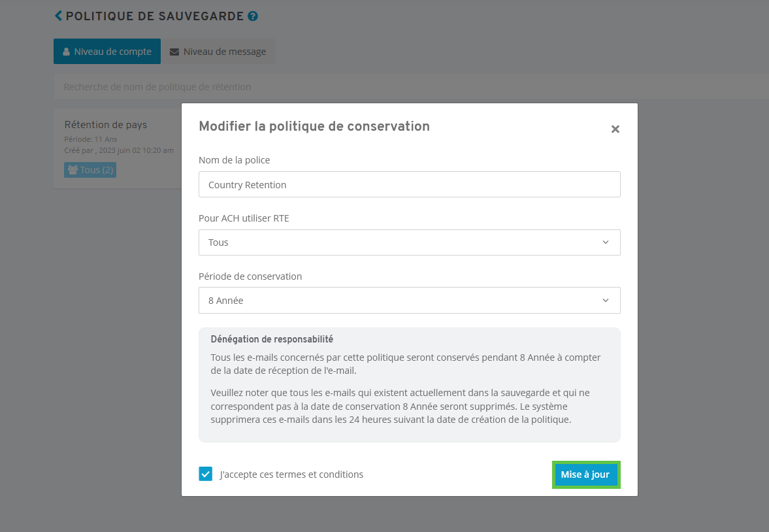
Task: Click the retention policy search field
Action: 411,87
